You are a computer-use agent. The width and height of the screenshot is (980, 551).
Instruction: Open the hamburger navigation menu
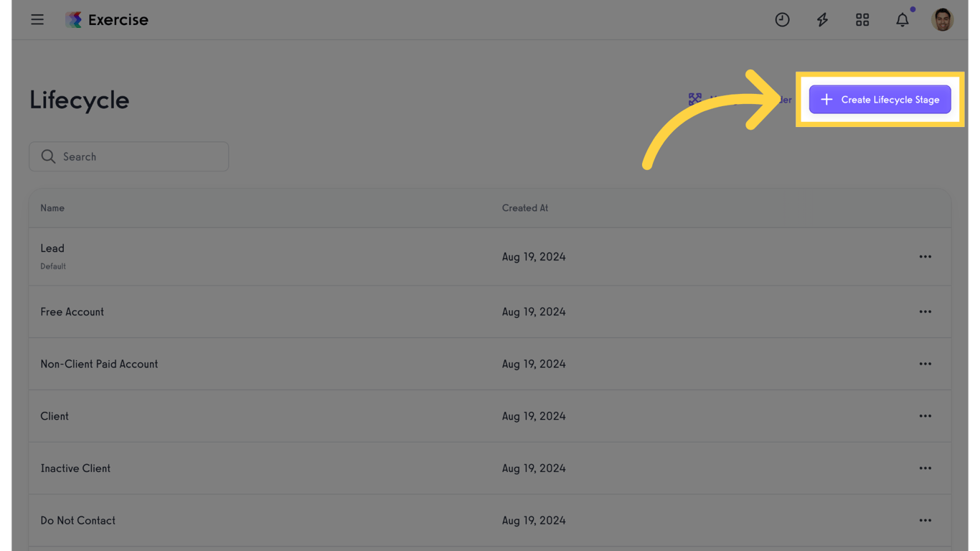point(37,20)
